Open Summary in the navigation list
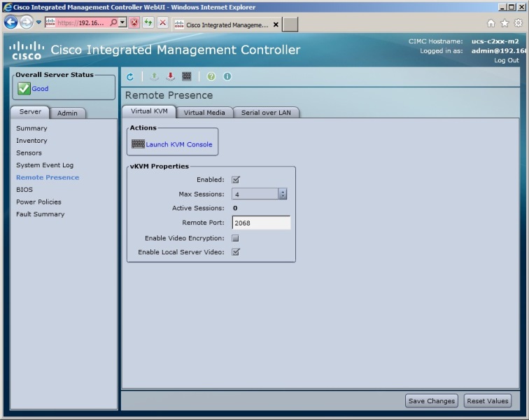 pyautogui.click(x=31, y=128)
